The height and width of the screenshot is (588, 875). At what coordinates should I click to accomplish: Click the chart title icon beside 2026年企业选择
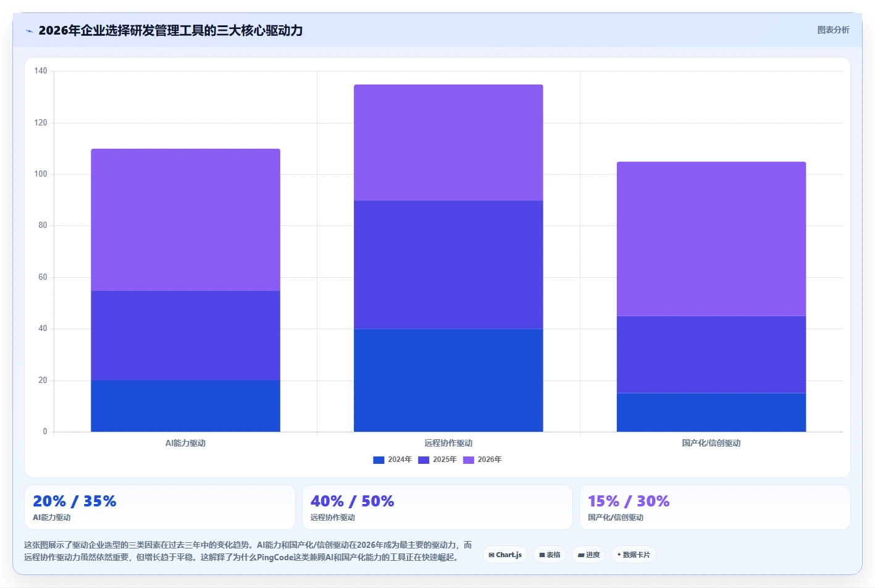coord(29,31)
